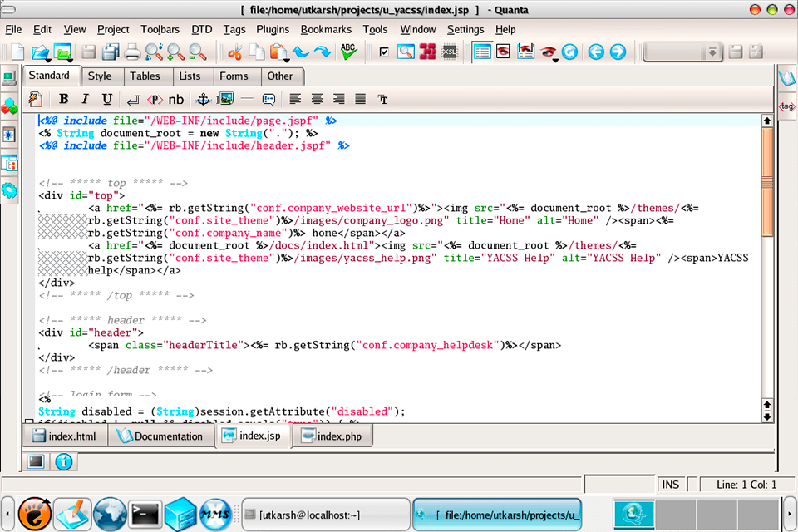Screen dimensions: 798x532
Task: Insert an image with the image icon
Action: [x=226, y=99]
